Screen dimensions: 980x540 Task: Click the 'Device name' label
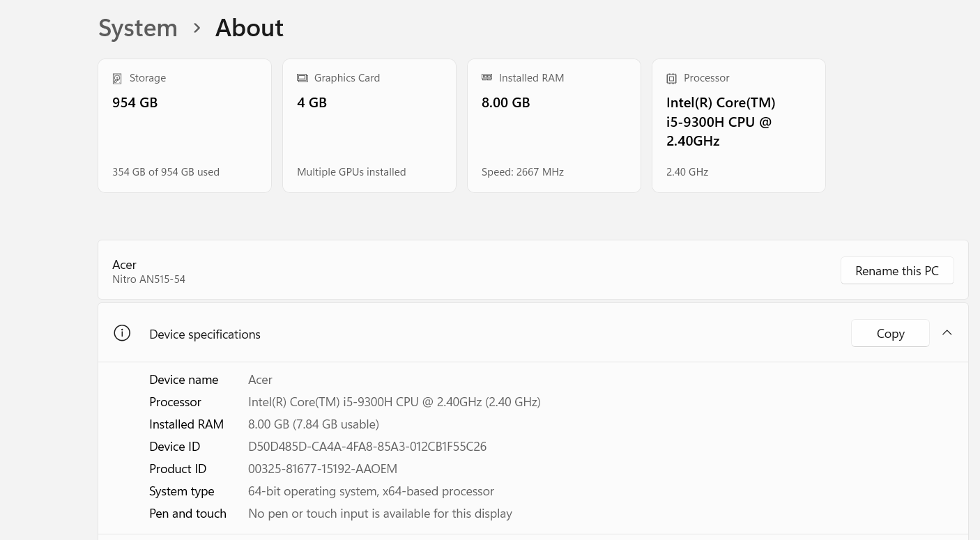pyautogui.click(x=184, y=380)
